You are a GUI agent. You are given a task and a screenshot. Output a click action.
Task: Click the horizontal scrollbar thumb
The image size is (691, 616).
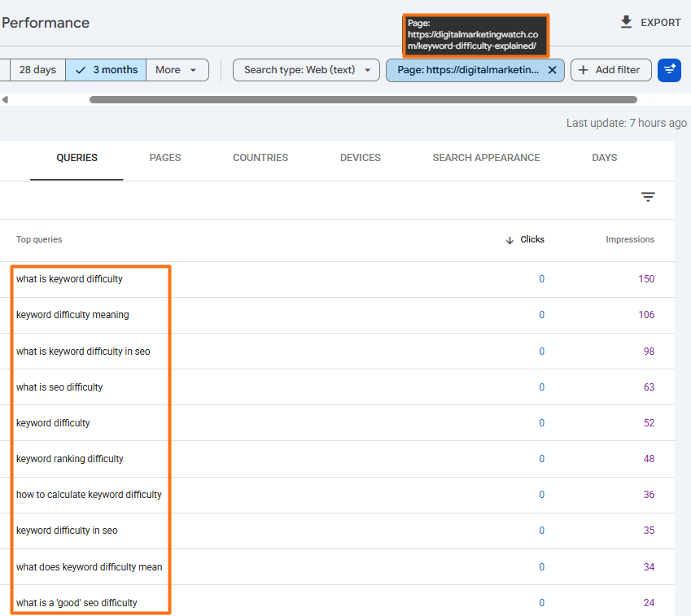[363, 99]
